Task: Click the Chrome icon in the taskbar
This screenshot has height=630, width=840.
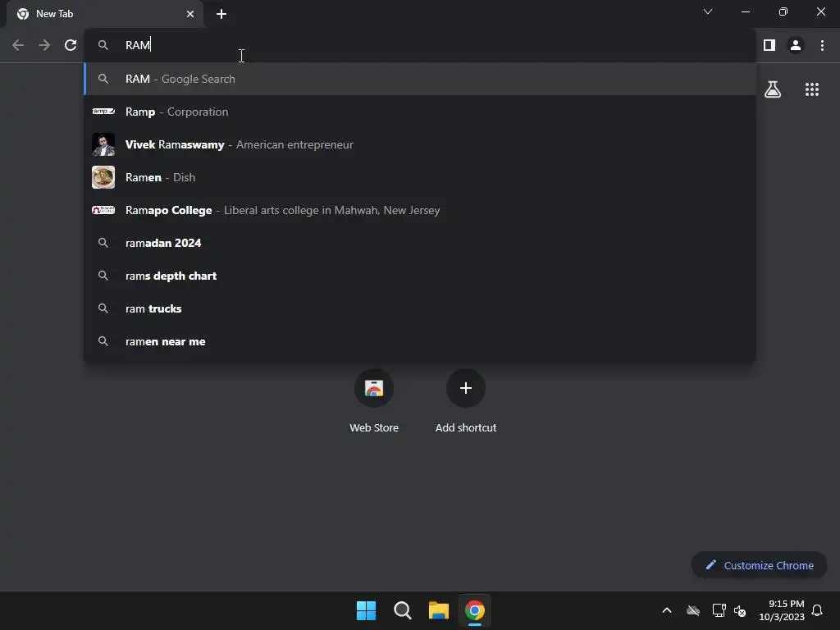Action: click(x=475, y=610)
